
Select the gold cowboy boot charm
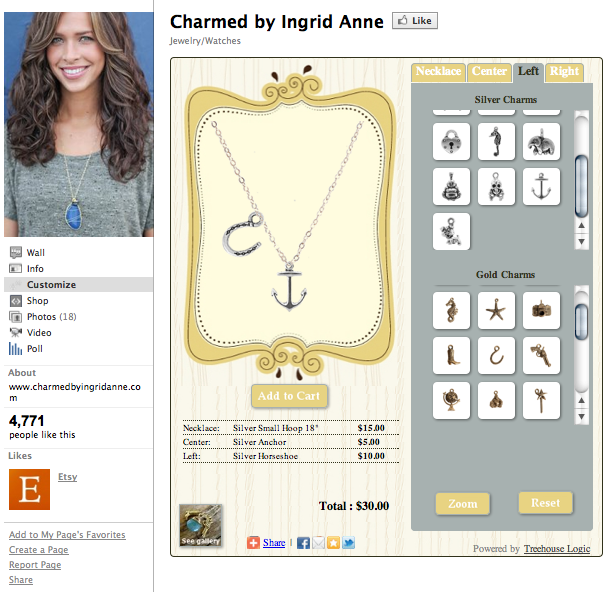pos(451,355)
